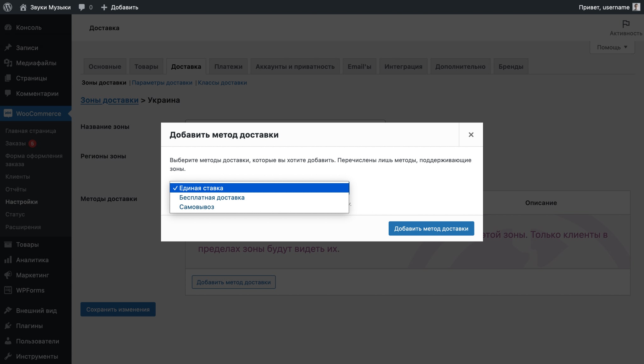The width and height of the screenshot is (644, 364).
Task: Click the Консоль dashboard icon
Action: click(8, 27)
